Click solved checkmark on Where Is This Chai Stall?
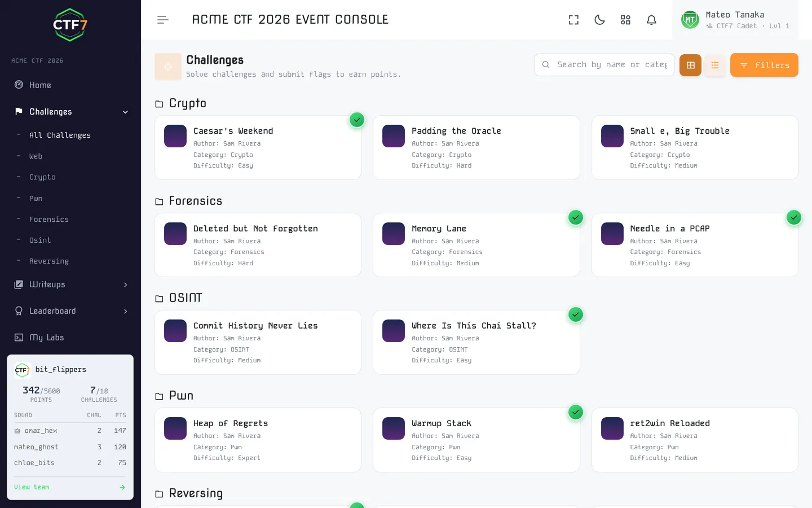Viewport: 812px width, 508px height. [x=575, y=314]
